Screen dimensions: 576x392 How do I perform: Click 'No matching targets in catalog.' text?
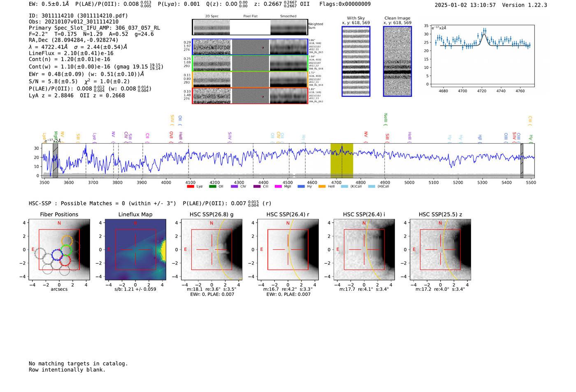pyautogui.click(x=78, y=364)
